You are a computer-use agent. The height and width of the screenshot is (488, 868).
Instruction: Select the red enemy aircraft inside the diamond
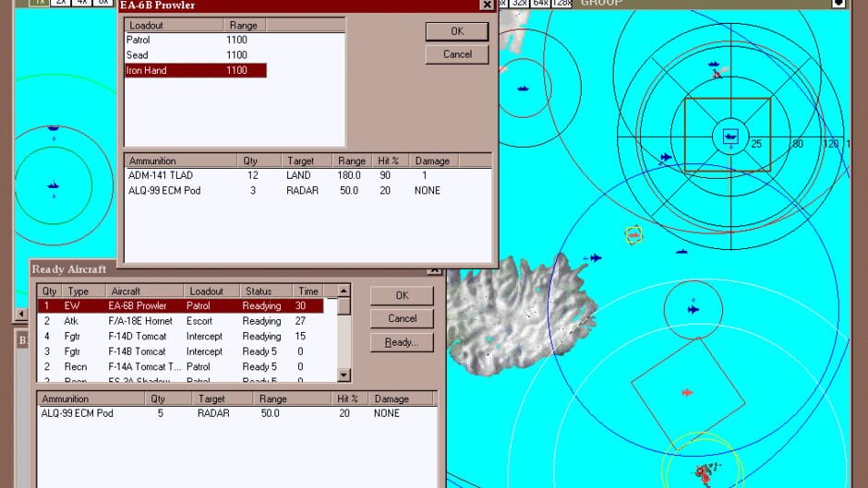click(x=687, y=393)
